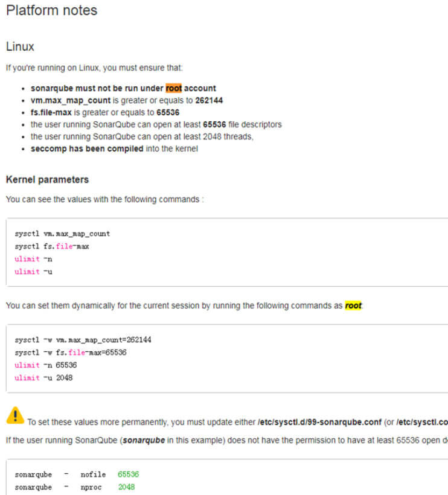Image resolution: width=448 pixels, height=495 pixels.
Task: Click the orange-highlighted 'root' word in bullet list
Action: click(x=174, y=88)
